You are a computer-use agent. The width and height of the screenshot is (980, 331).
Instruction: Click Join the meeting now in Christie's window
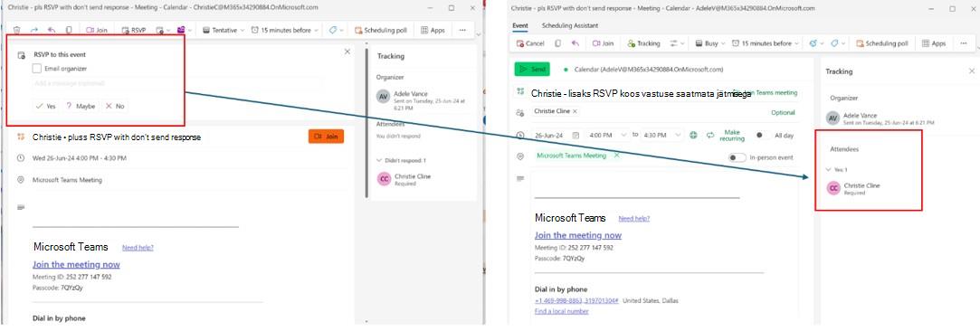pos(76,264)
